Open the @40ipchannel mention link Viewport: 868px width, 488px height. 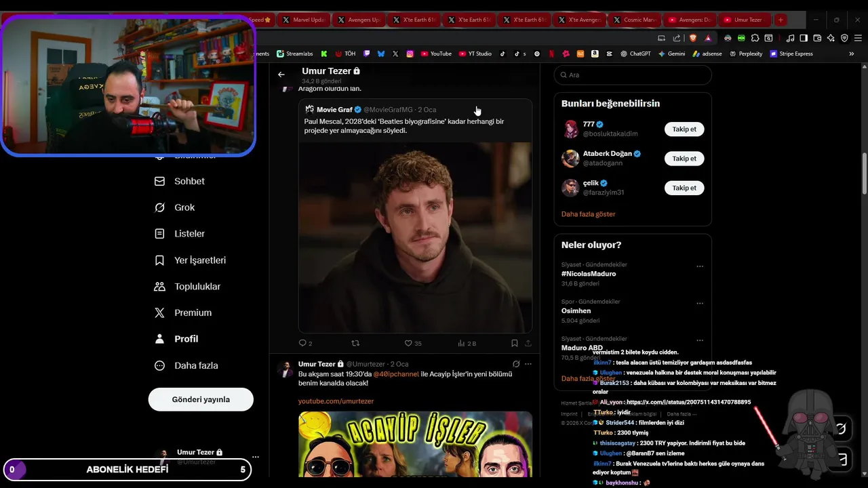point(396,374)
